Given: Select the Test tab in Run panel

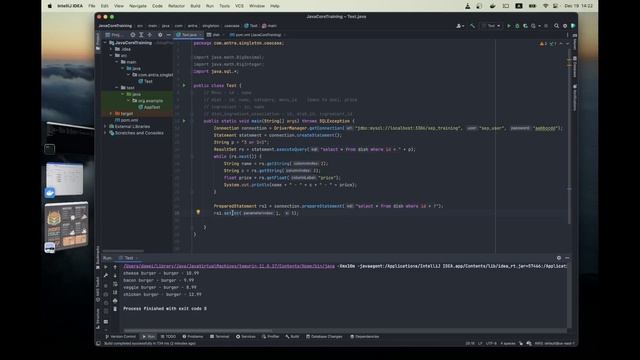Looking at the screenshot, I should point(129,258).
